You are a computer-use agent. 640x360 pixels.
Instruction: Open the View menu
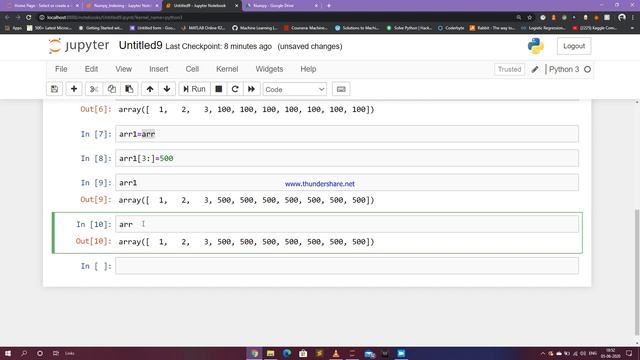pyautogui.click(x=123, y=69)
